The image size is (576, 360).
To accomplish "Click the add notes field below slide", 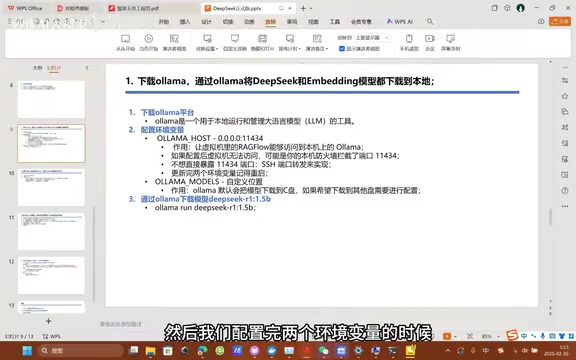I will click(121, 324).
